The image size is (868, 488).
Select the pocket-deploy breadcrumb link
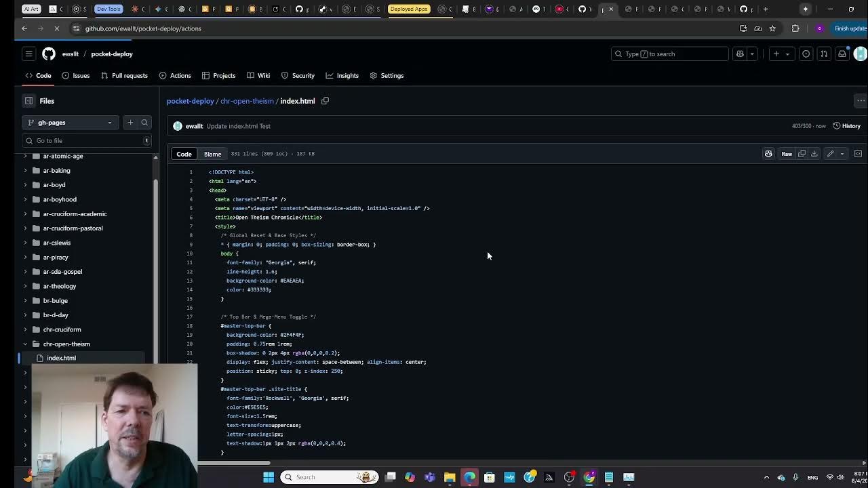pos(190,100)
